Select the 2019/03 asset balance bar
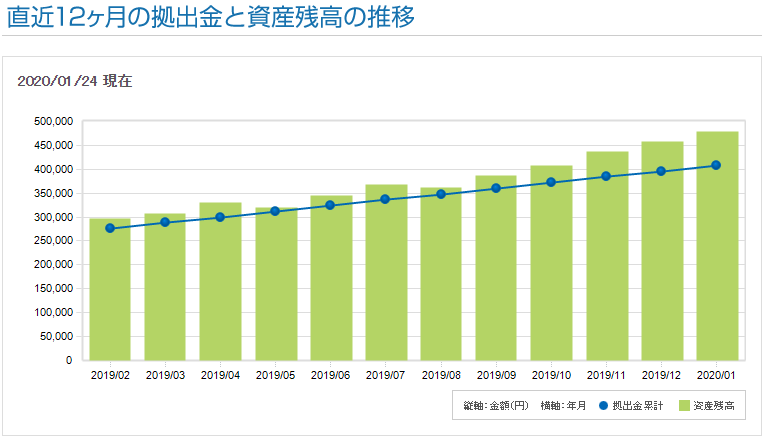The width and height of the screenshot is (764, 438). tap(165, 287)
